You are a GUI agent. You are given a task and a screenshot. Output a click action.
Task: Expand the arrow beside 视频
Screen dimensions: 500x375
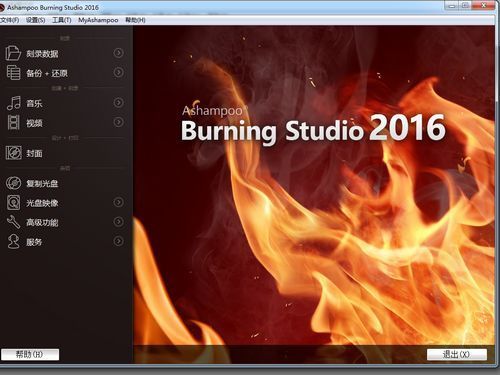pos(118,122)
